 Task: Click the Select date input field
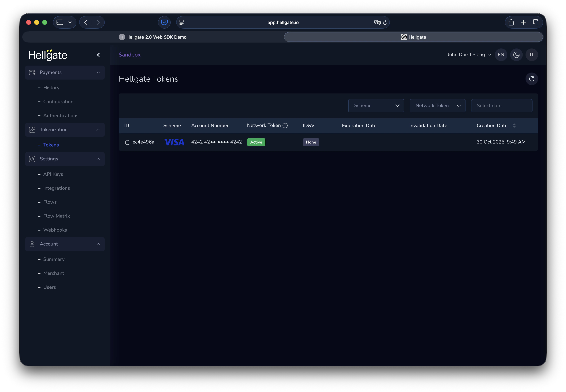point(502,106)
